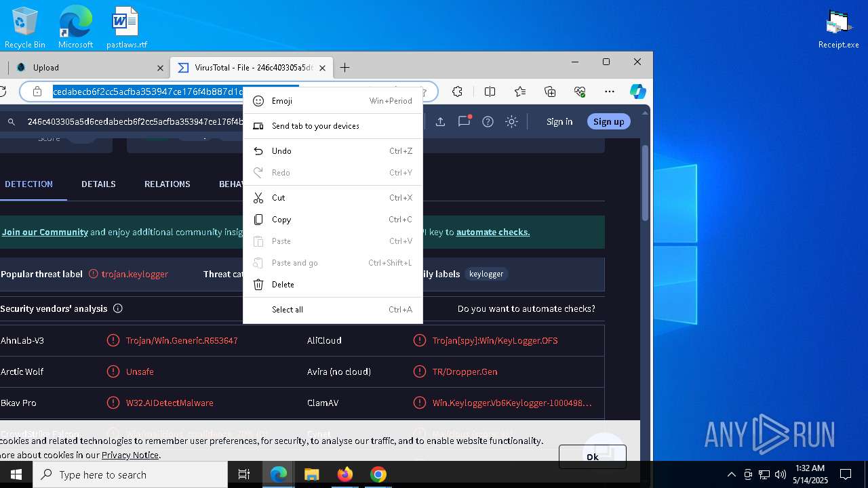The height and width of the screenshot is (488, 868).
Task: Click the page vertical scrollbar
Action: [645, 183]
